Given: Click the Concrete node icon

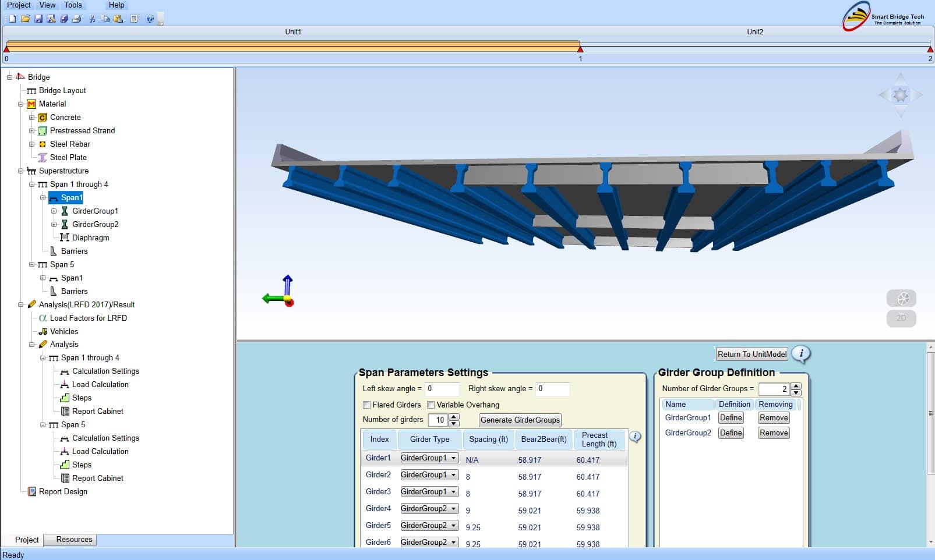Looking at the screenshot, I should pyautogui.click(x=43, y=118).
